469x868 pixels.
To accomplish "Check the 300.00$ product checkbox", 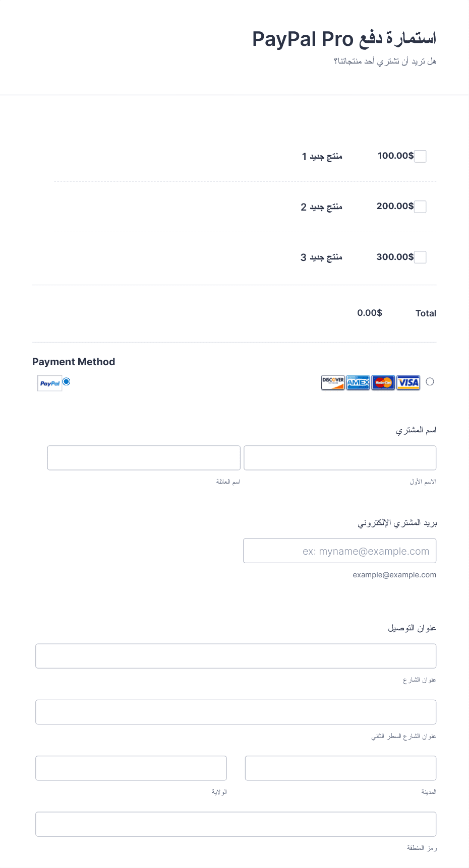I will tap(420, 257).
